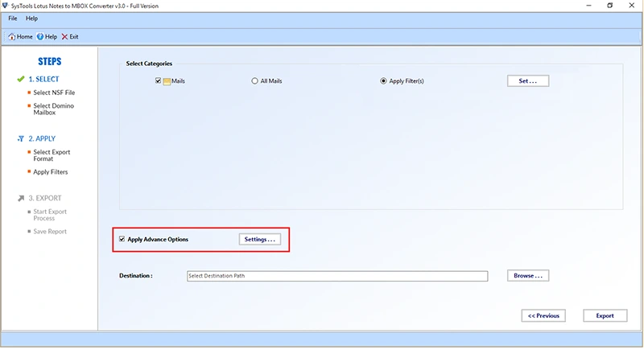The width and height of the screenshot is (644, 362).
Task: Click the arrow icon beside 3. EXPORT
Action: coord(21,198)
